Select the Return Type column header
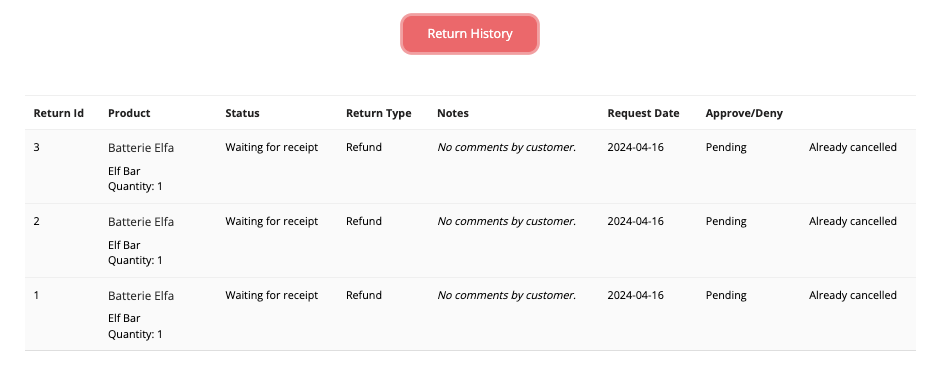Screen dimensions: 933x369 378,113
